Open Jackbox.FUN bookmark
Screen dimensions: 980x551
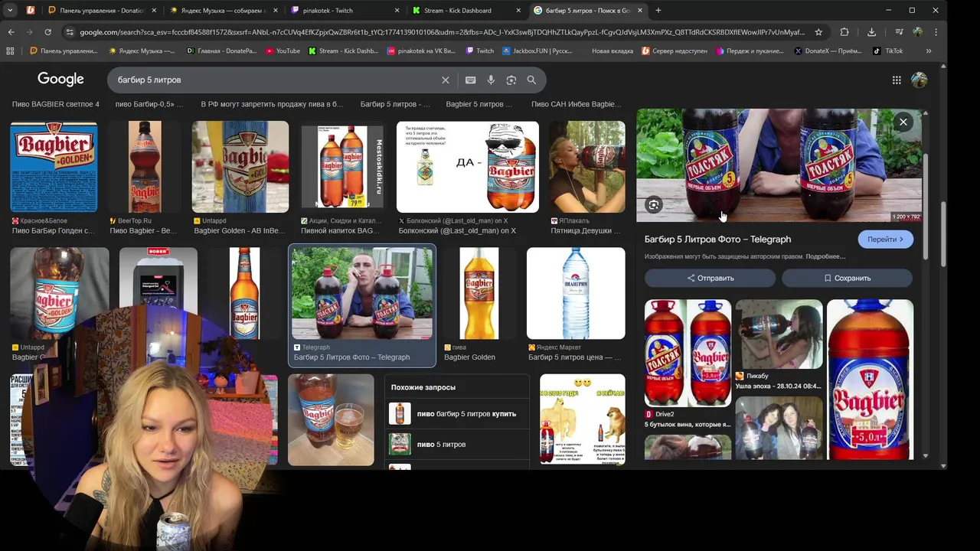click(x=537, y=51)
